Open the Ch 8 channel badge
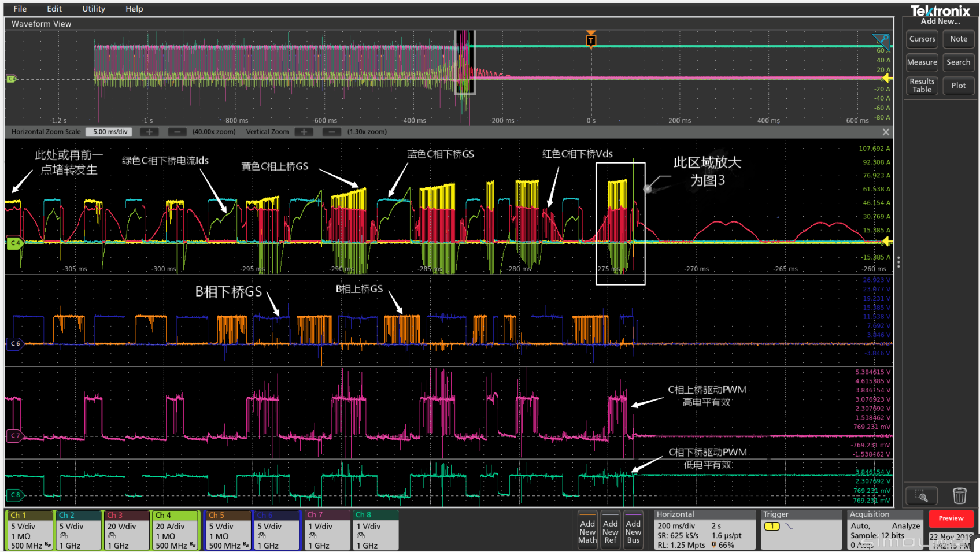 pyautogui.click(x=376, y=530)
